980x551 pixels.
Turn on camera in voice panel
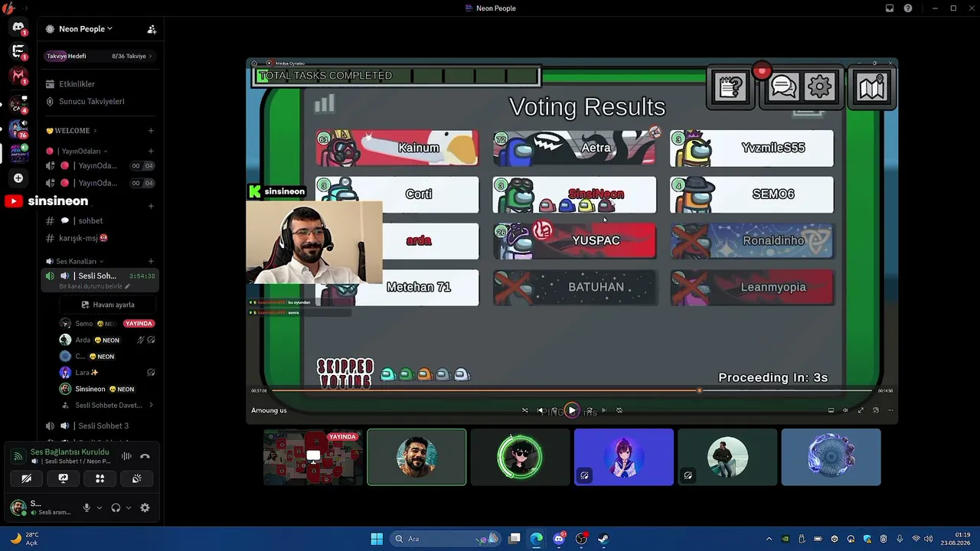click(x=27, y=478)
